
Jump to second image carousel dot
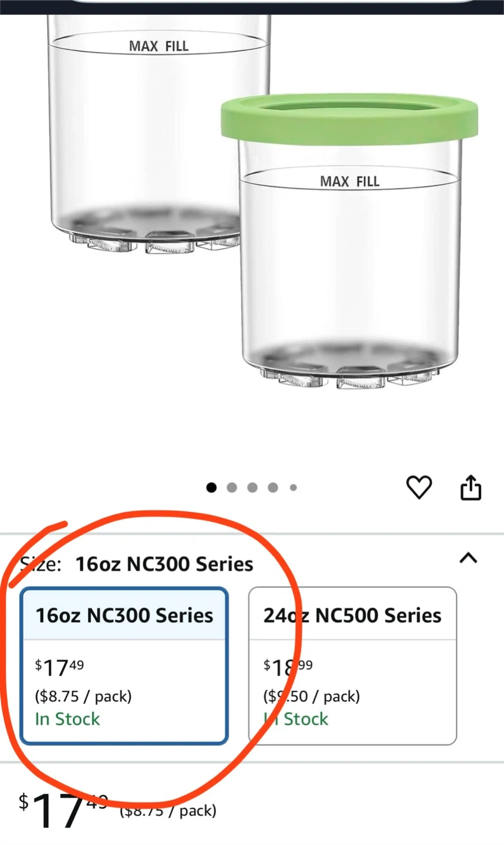click(232, 488)
